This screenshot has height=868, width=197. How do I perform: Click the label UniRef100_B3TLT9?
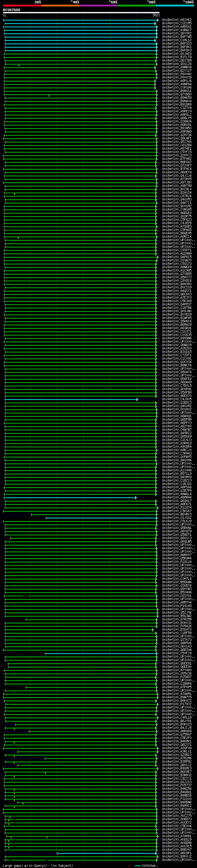tap(176, 57)
